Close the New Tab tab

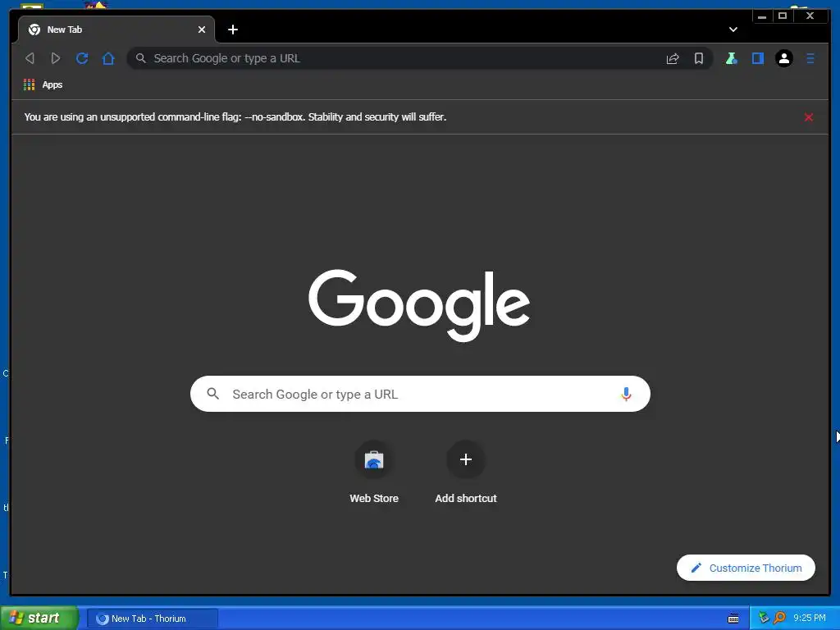202,30
